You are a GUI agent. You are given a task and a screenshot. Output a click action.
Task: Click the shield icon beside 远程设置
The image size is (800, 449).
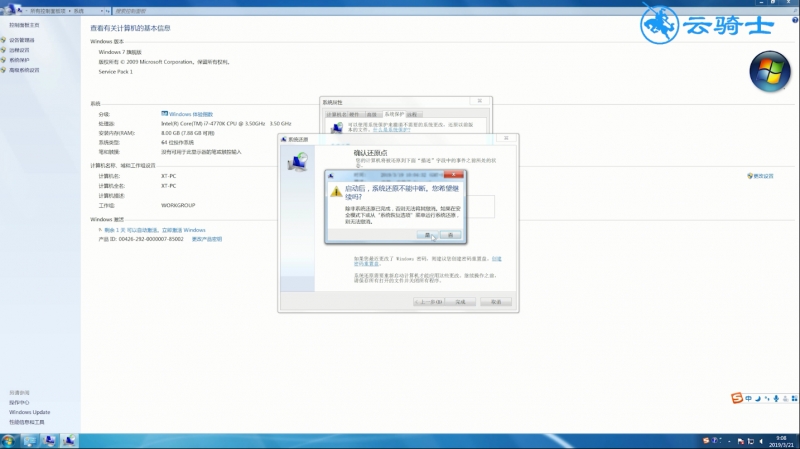4,50
